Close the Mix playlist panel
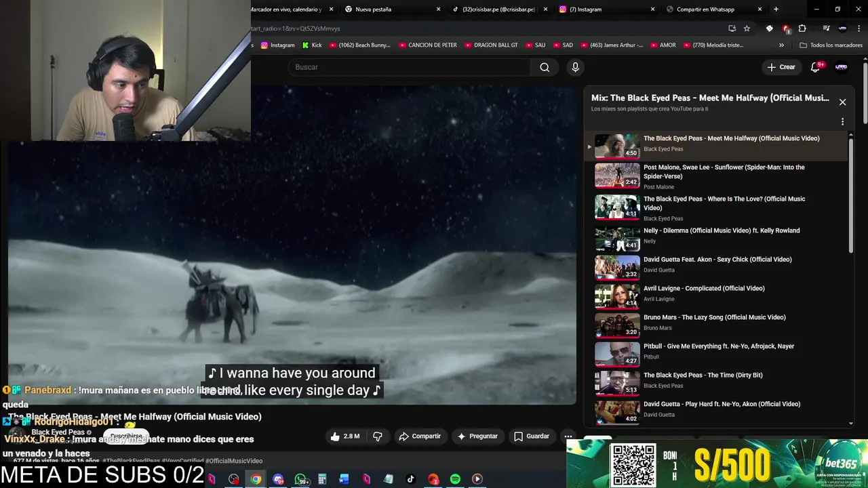This screenshot has height=488, width=868. tap(842, 102)
